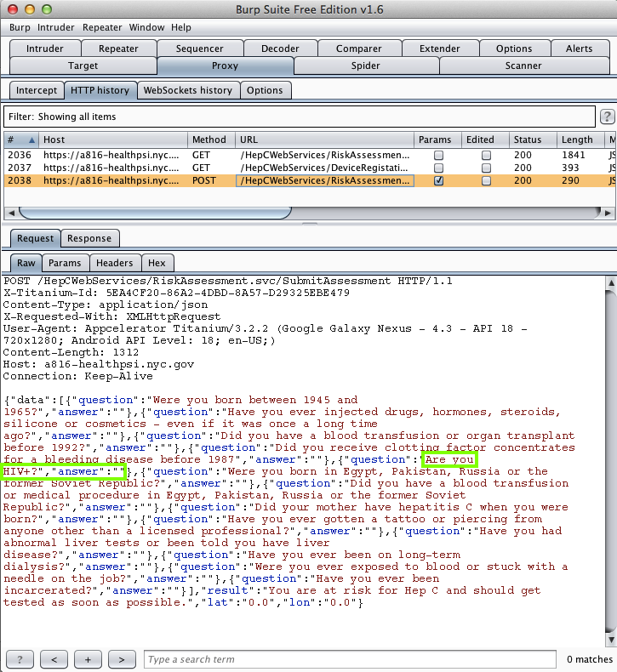Image resolution: width=617 pixels, height=672 pixels.
Task: Sort history by Status column header
Action: pos(527,140)
